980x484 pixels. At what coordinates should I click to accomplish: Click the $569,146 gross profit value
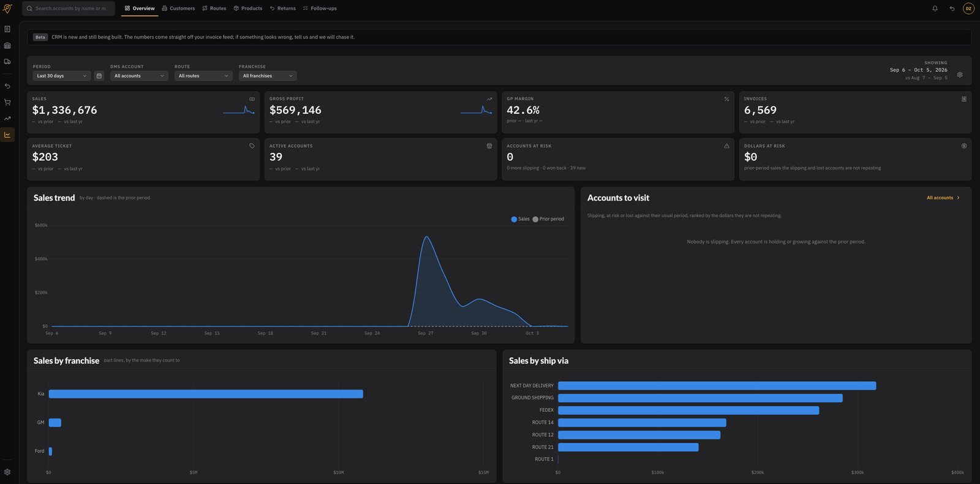coord(295,110)
